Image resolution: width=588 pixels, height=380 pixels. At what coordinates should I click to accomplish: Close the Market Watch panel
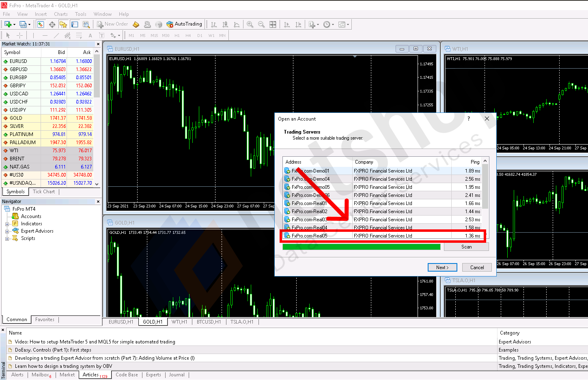(x=98, y=44)
